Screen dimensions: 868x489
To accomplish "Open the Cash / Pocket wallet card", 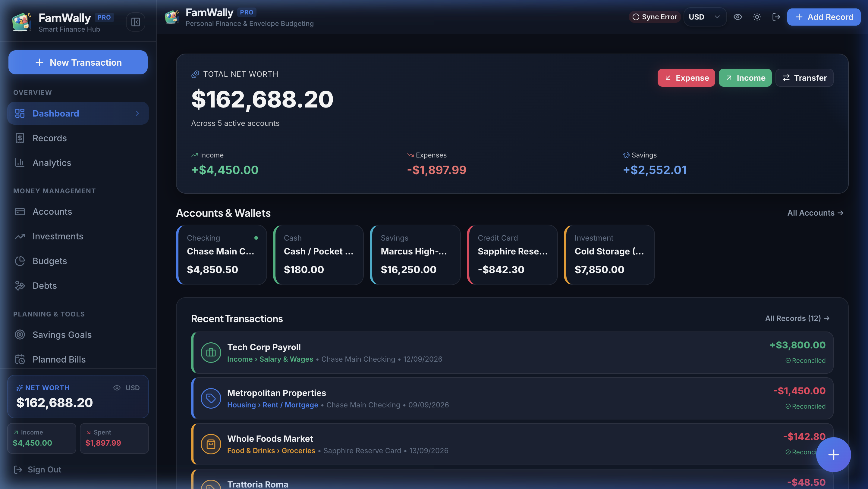I will (x=319, y=255).
